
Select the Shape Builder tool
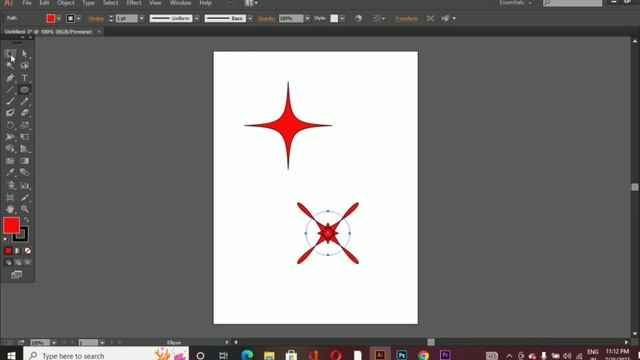(10, 149)
